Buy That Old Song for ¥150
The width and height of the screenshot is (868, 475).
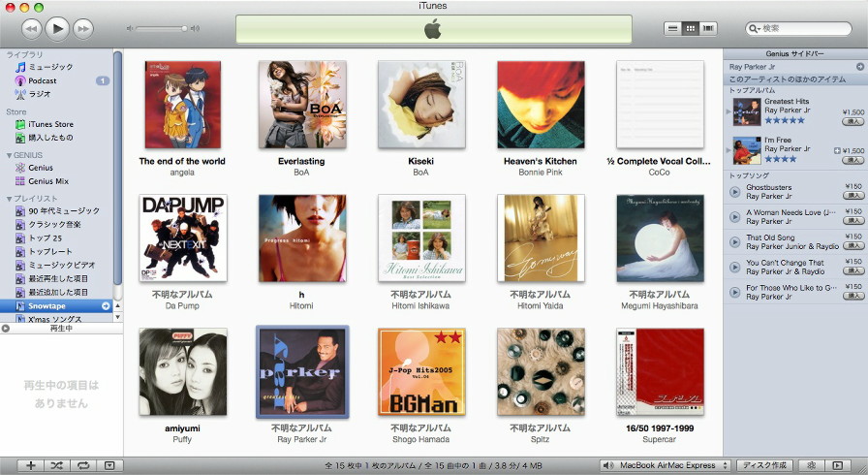click(853, 246)
